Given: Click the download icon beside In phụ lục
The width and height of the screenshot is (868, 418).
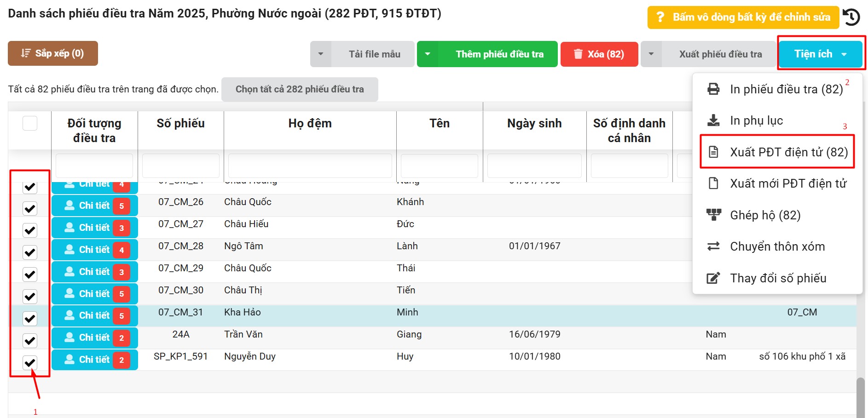Looking at the screenshot, I should (713, 120).
